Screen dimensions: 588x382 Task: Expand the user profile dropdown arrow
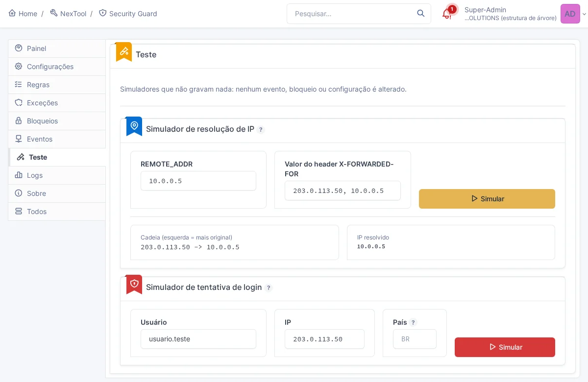click(x=584, y=14)
